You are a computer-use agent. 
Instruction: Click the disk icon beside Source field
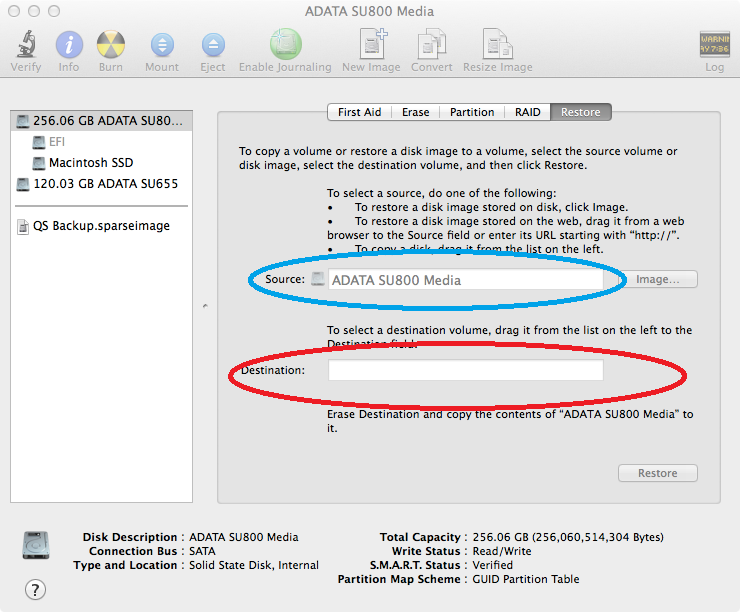318,279
